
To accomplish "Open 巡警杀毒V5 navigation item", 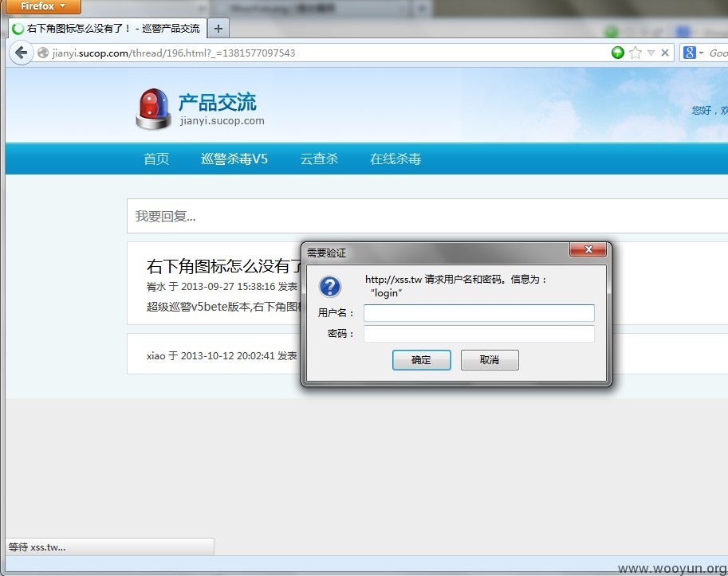I will 234,159.
